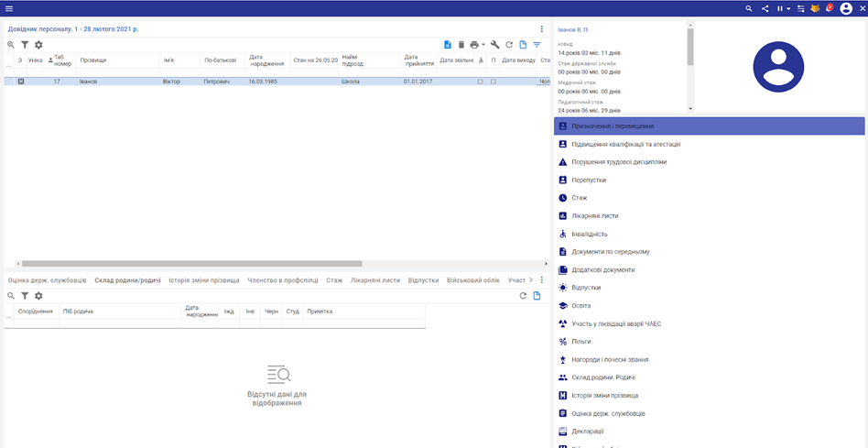The image size is (868, 448).
Task: Open the 'Військовий облік' tab
Action: (473, 280)
